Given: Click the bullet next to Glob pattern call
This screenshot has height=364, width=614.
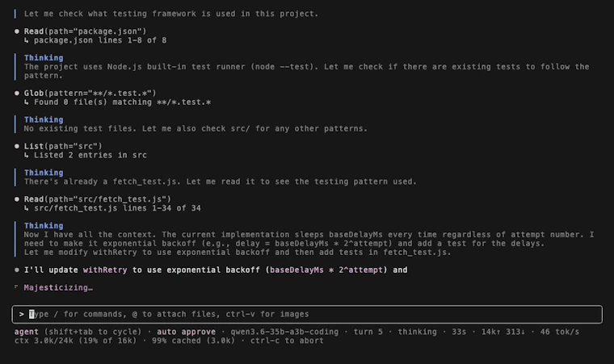Looking at the screenshot, I should coord(17,93).
